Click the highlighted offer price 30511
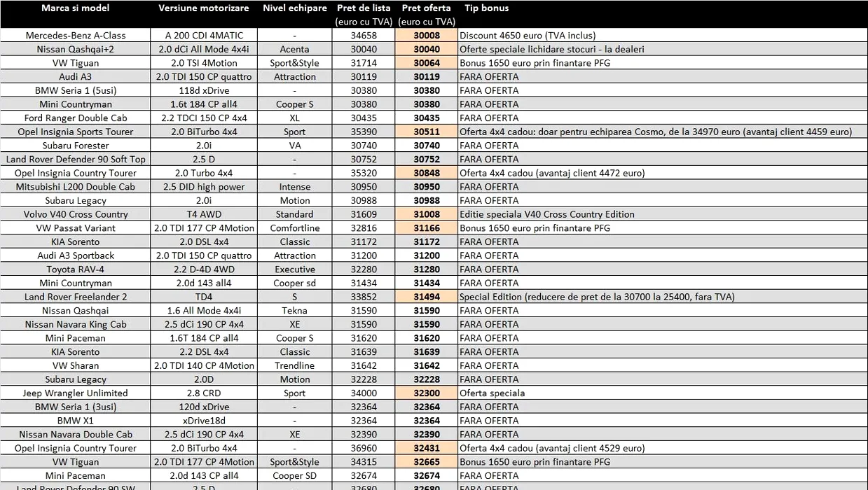 427,132
